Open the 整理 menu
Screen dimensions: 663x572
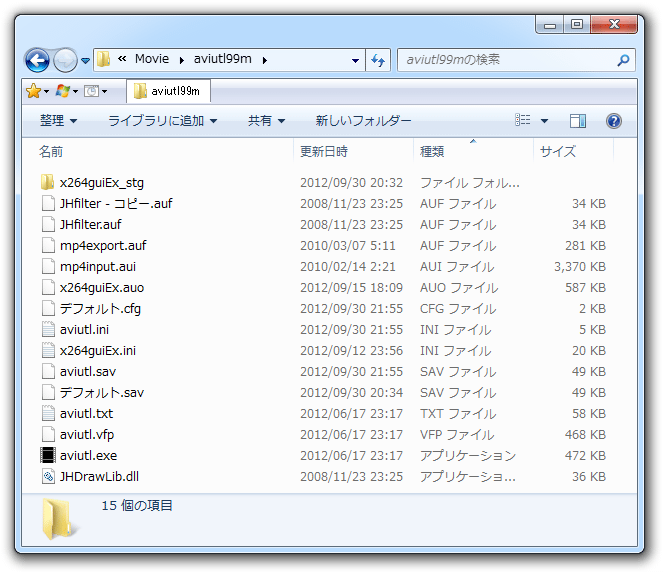coord(58,121)
